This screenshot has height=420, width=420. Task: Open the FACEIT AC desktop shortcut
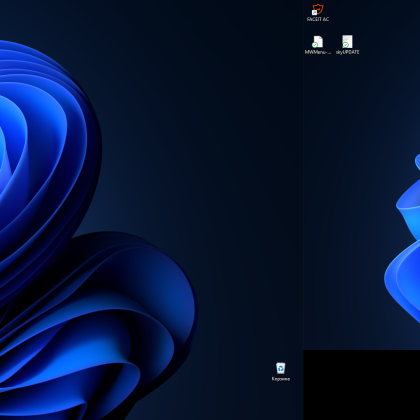point(318,13)
